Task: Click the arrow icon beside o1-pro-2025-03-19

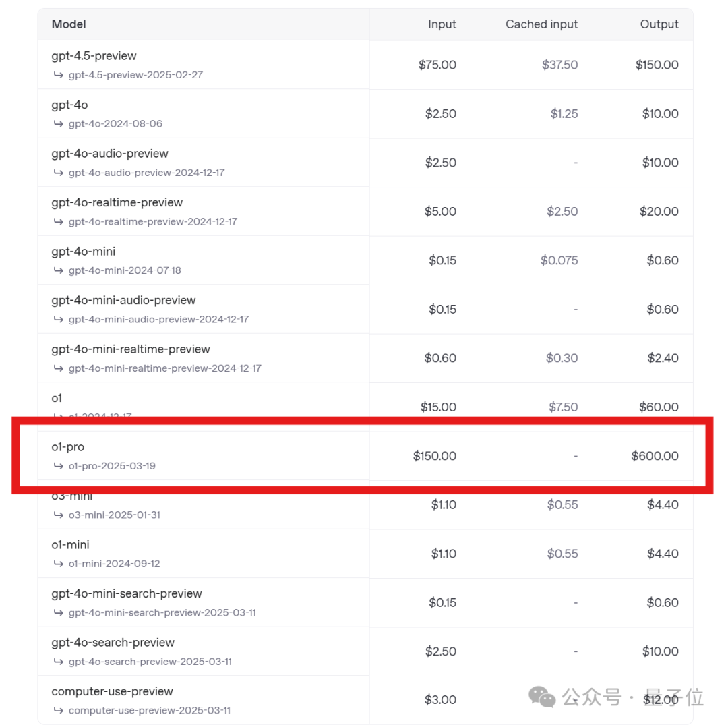Action: [58, 466]
